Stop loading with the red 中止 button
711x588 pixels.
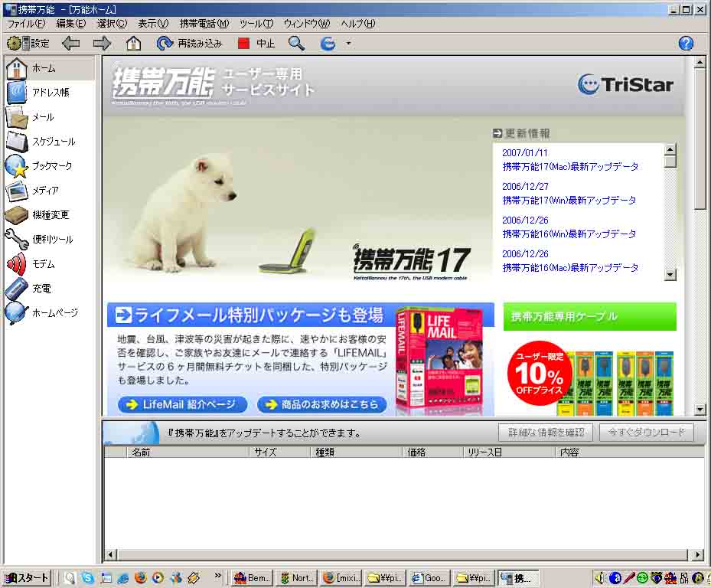click(x=256, y=44)
